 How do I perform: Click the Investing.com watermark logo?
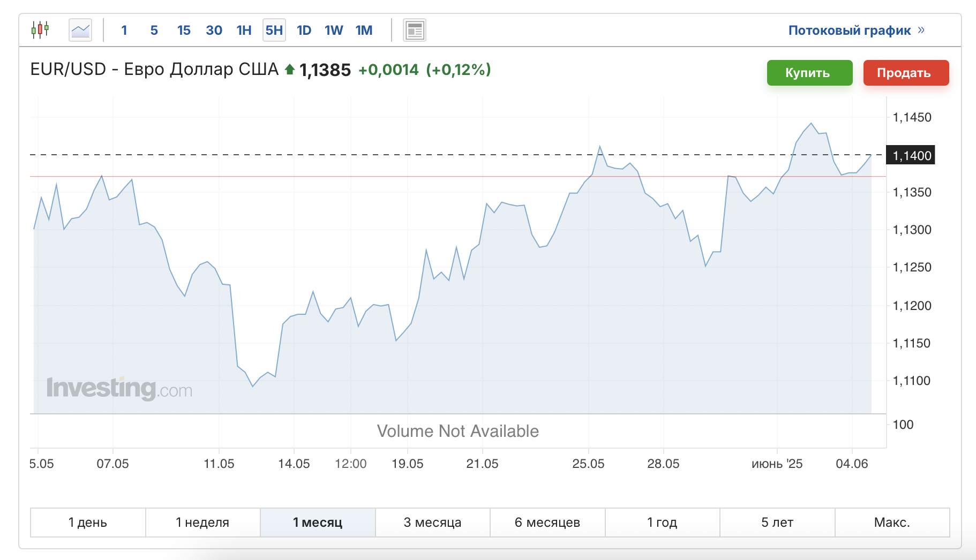point(119,389)
